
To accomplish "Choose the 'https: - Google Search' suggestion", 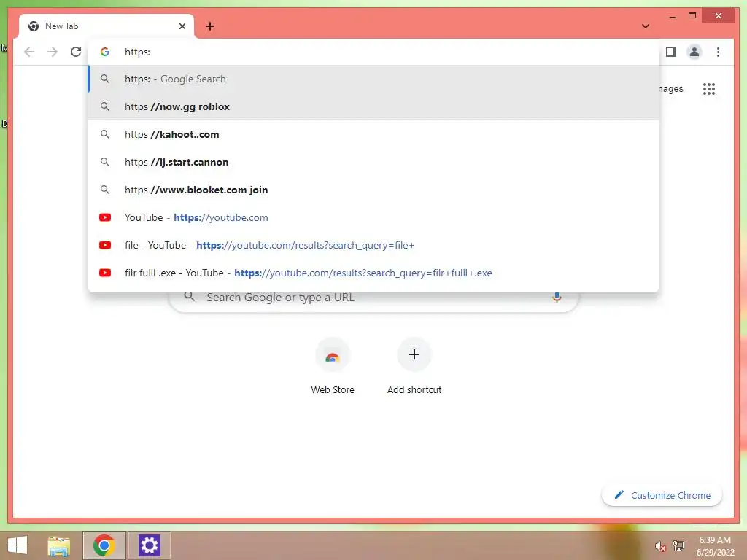I will (x=373, y=79).
